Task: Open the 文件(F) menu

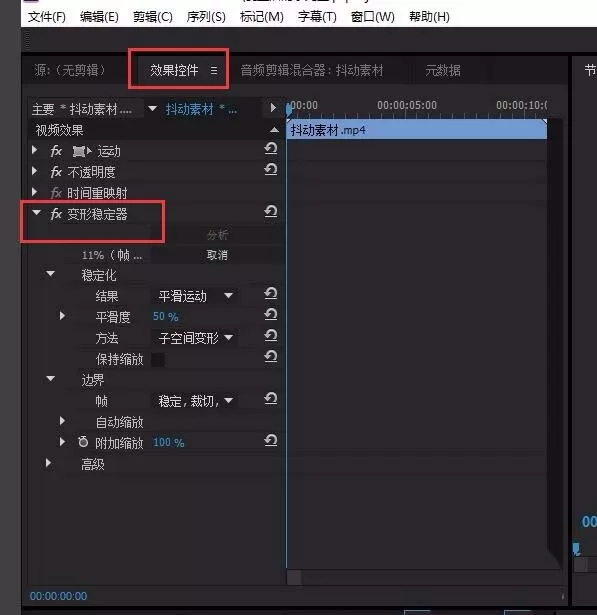Action: tap(47, 17)
